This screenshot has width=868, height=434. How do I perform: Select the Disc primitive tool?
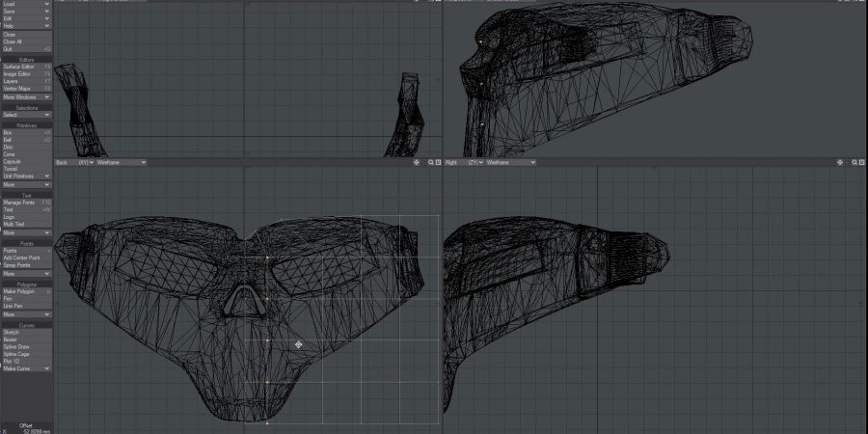[x=26, y=147]
